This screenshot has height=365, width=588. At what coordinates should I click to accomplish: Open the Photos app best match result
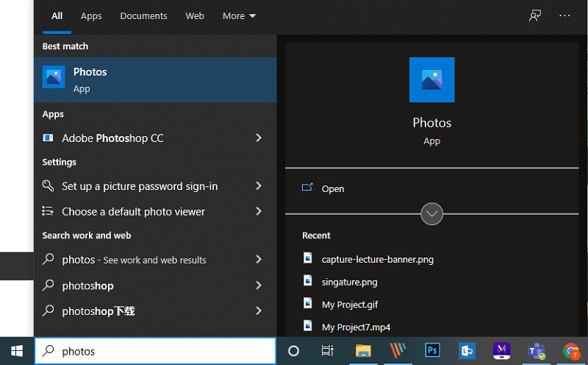(155, 79)
